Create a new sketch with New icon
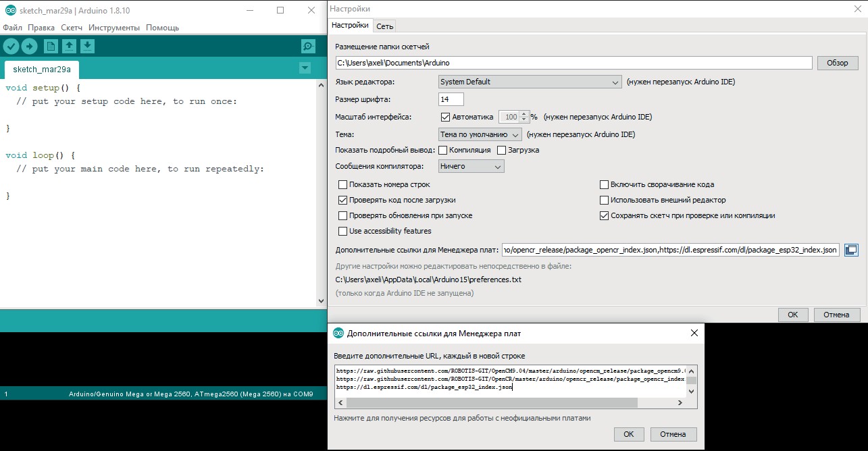The height and width of the screenshot is (451, 868). point(51,46)
